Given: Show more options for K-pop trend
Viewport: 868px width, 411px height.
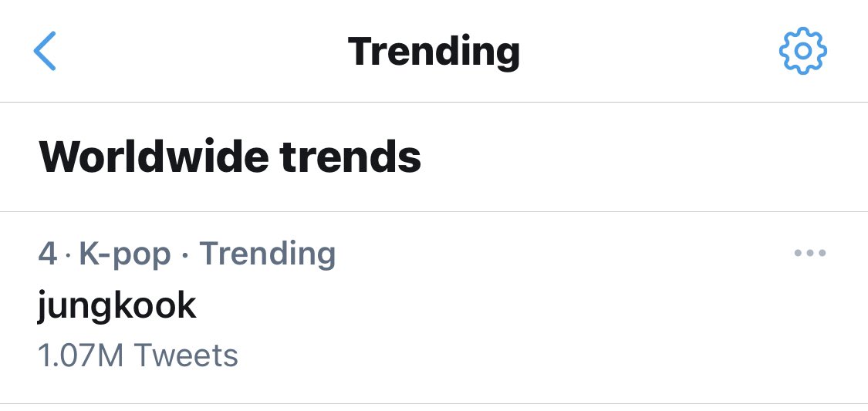Looking at the screenshot, I should [810, 254].
